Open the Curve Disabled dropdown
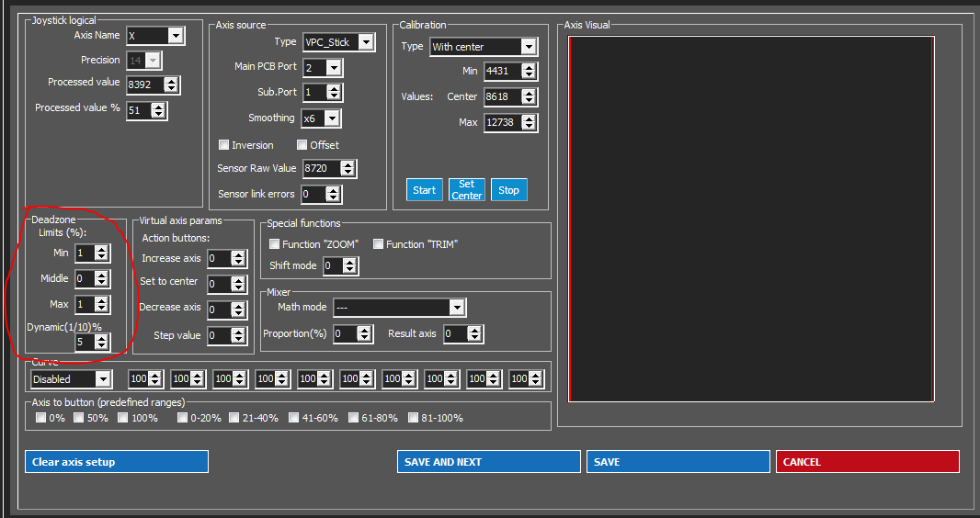The height and width of the screenshot is (518, 980). [103, 378]
